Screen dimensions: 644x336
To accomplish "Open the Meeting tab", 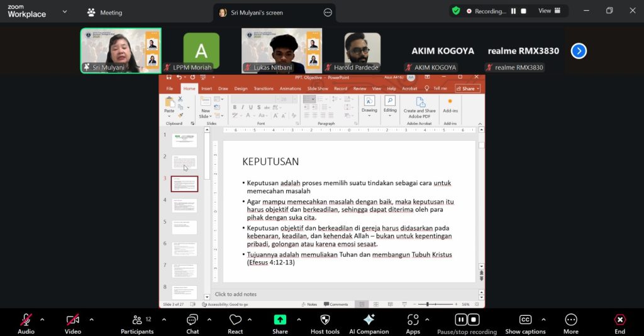I will tap(105, 13).
